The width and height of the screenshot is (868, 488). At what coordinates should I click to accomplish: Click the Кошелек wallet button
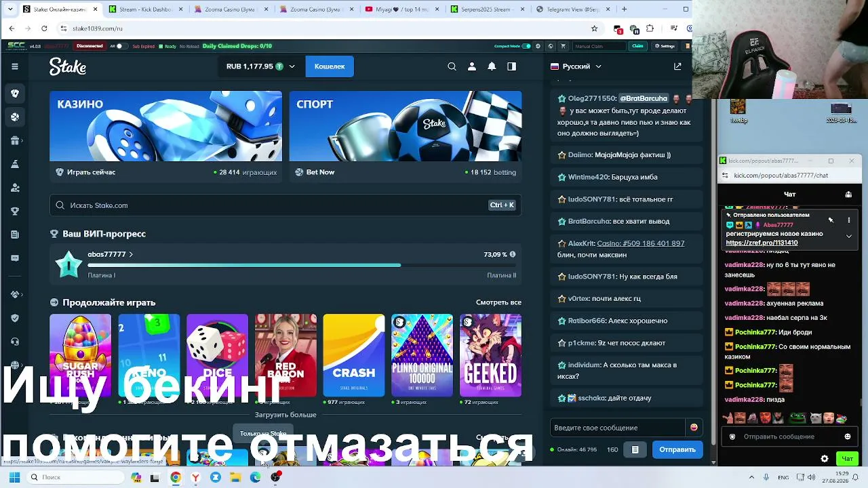tap(330, 66)
